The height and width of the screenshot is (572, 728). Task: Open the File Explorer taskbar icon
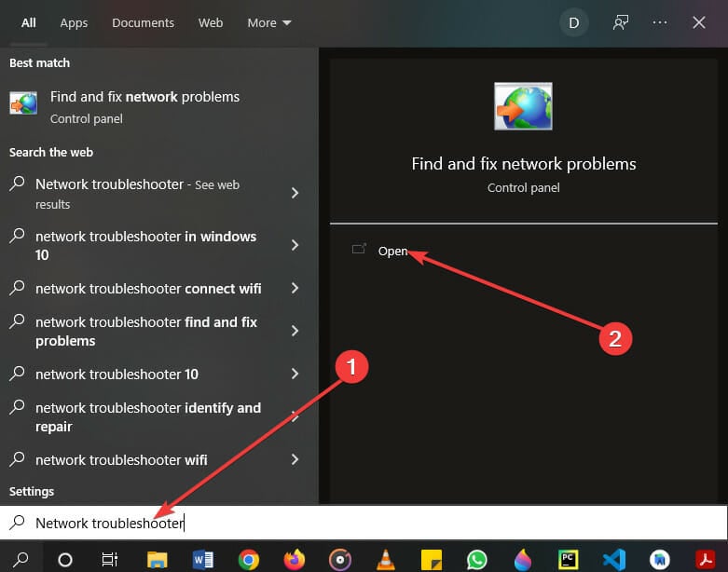click(157, 560)
